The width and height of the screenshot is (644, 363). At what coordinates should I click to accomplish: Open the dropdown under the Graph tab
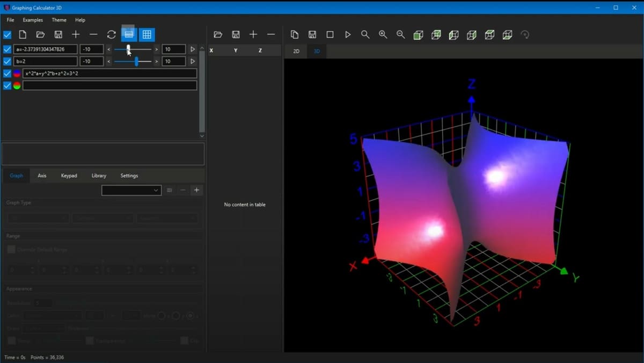(x=131, y=190)
